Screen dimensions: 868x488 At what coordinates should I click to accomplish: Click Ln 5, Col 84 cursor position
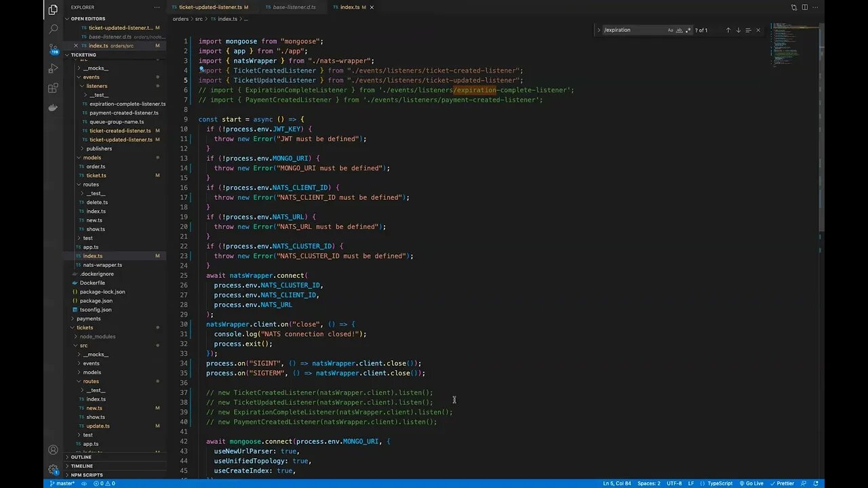(x=617, y=483)
